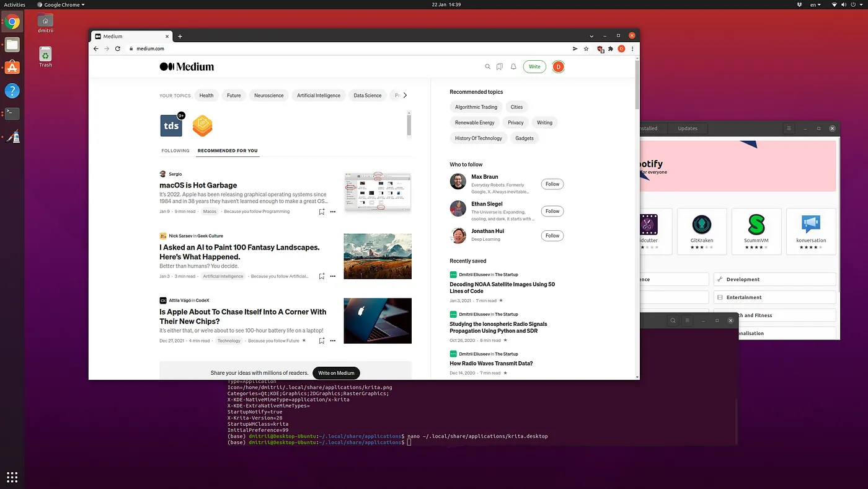Open GitKraken app in Software window

click(702, 231)
